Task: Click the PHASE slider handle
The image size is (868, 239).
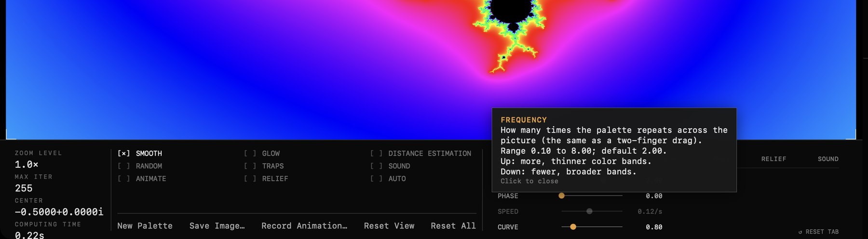Action: (561, 196)
